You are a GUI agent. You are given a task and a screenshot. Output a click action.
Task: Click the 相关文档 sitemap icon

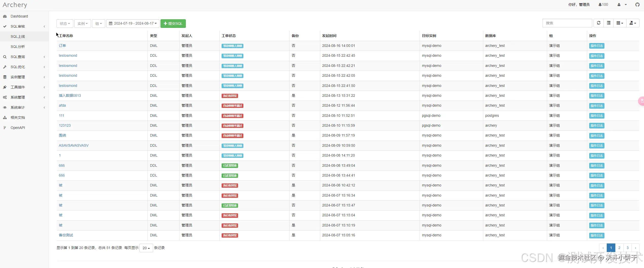click(x=5, y=118)
